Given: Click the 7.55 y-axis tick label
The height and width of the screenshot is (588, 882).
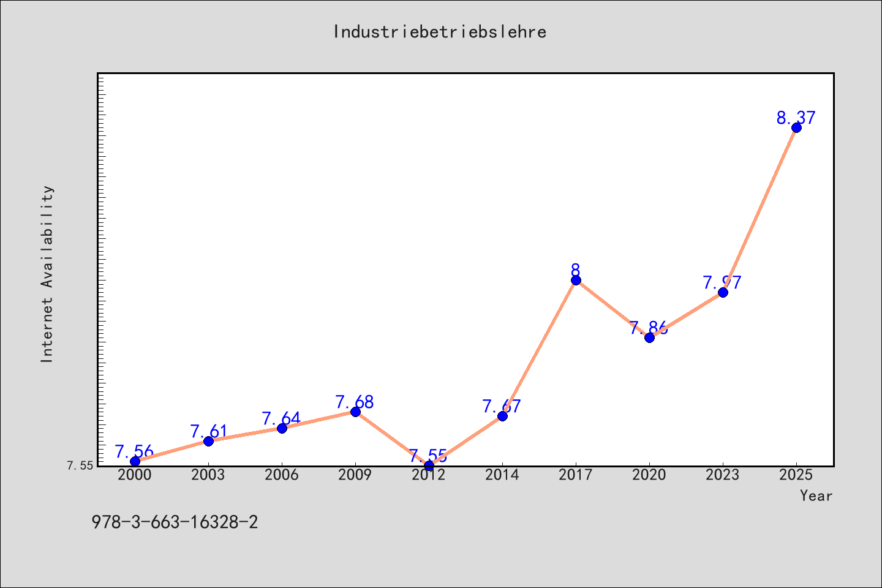Looking at the screenshot, I should 80,466.
